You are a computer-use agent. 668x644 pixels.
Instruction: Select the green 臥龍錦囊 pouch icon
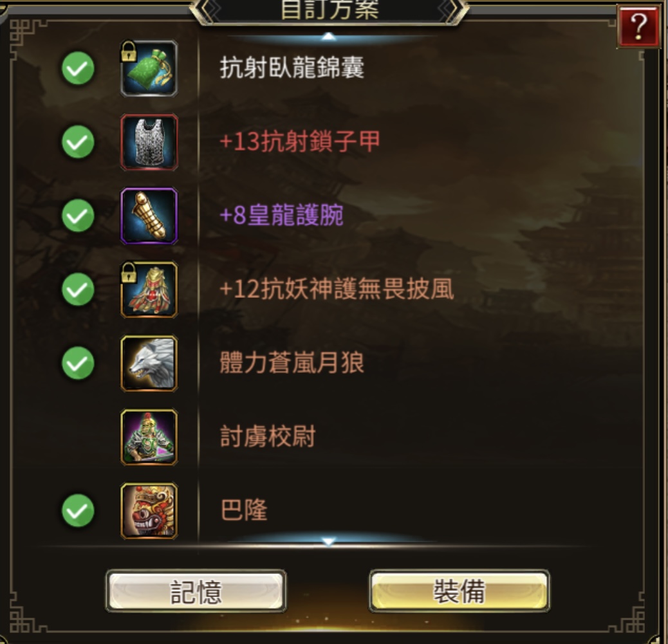[149, 69]
